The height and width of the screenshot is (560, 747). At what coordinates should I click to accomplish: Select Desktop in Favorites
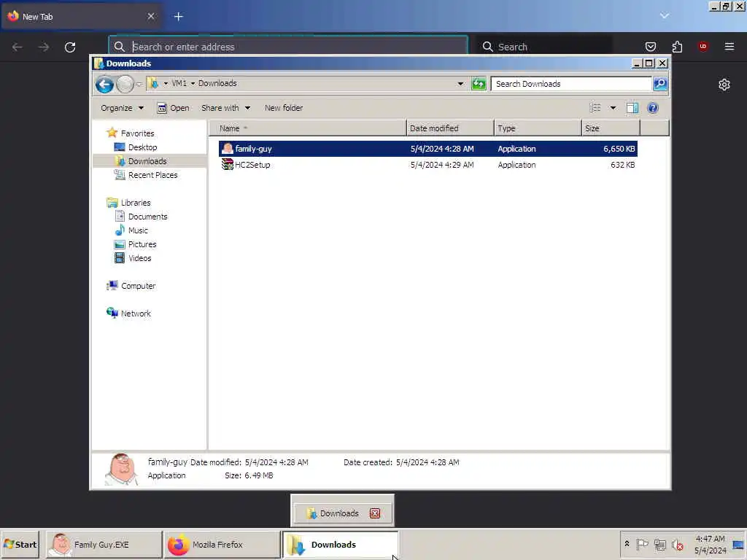click(142, 147)
